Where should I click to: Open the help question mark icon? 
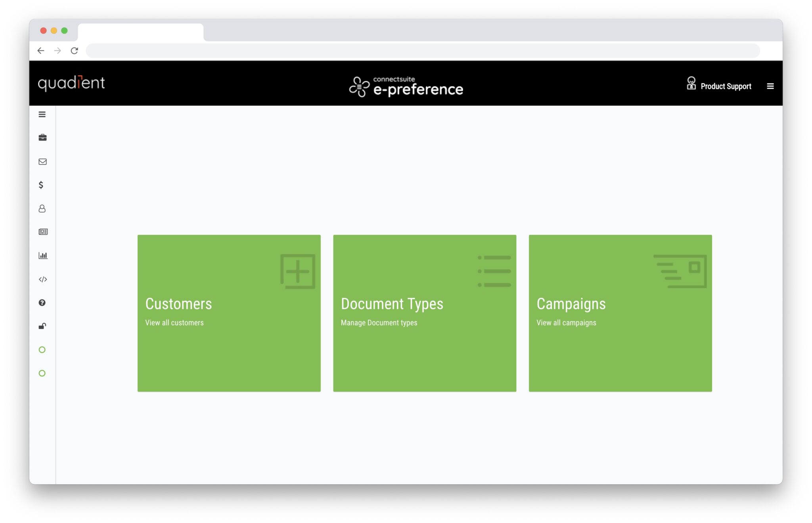[x=42, y=303]
